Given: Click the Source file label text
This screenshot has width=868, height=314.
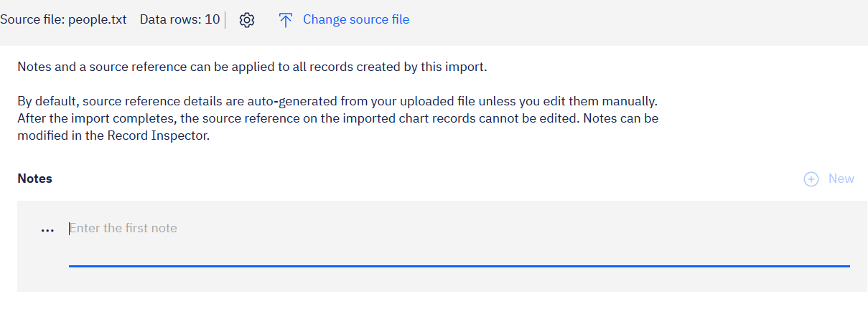Looking at the screenshot, I should click(x=32, y=19).
